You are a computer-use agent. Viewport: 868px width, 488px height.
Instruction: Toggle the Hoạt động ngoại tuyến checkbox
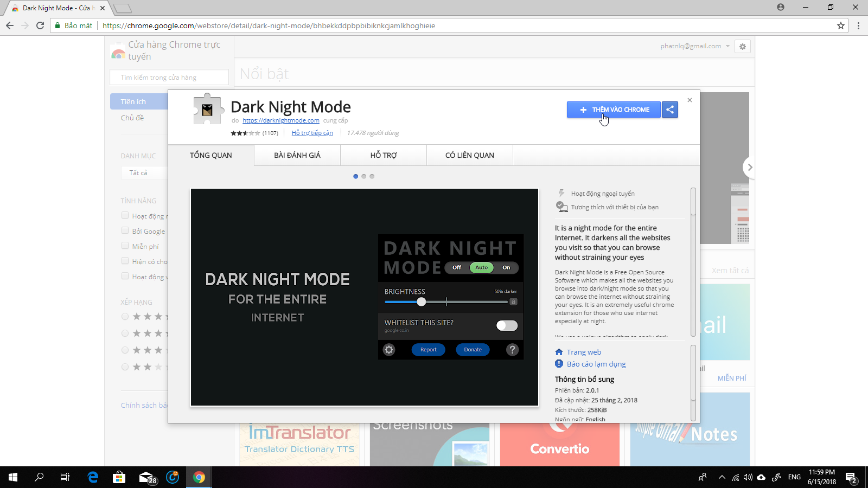(125, 215)
